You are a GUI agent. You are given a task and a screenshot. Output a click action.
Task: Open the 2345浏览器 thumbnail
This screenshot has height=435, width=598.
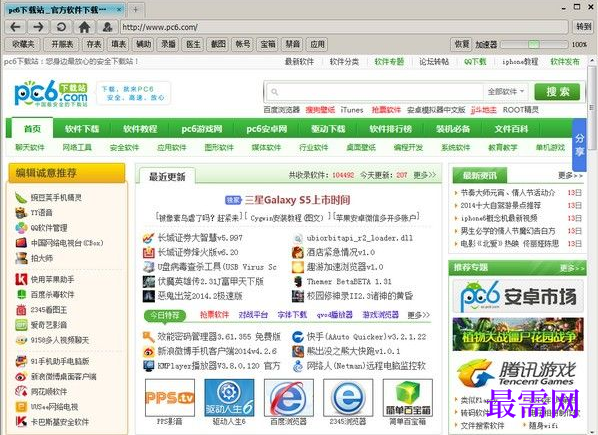point(348,398)
